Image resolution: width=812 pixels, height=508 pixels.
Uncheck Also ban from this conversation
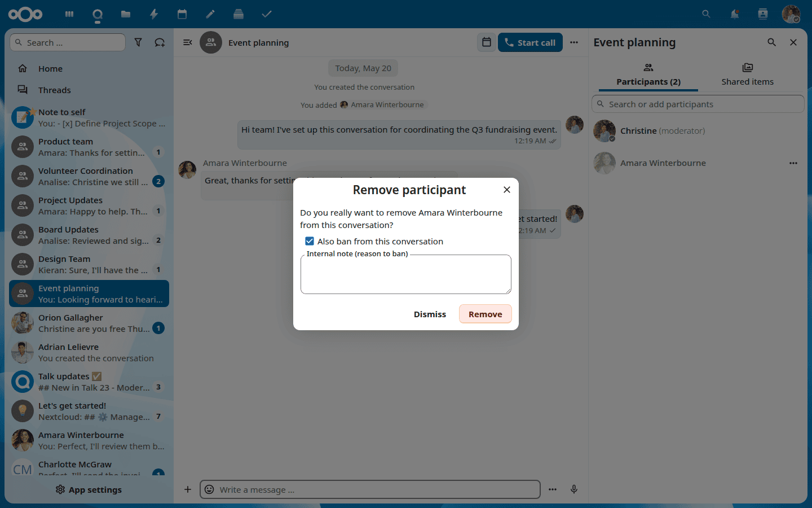(310, 241)
